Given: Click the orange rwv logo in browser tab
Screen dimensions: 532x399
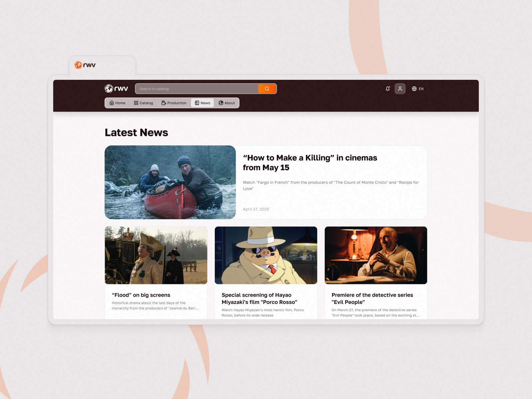Looking at the screenshot, I should coord(85,65).
